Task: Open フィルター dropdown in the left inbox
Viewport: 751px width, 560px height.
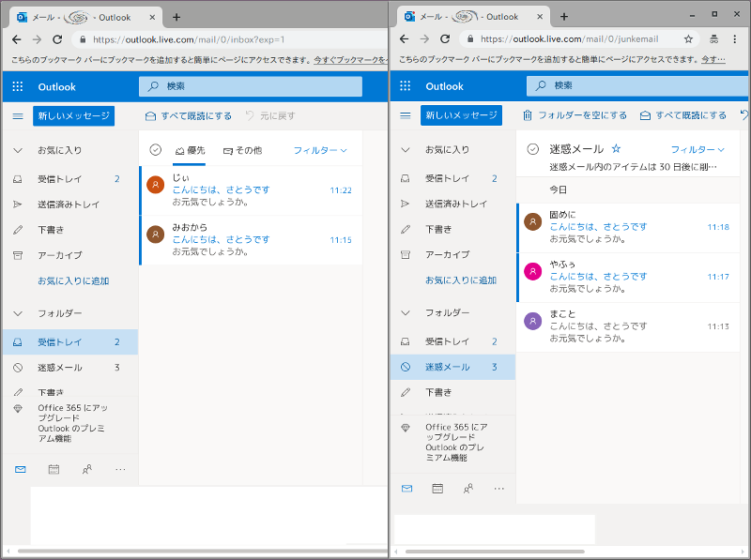Action: 320,150
